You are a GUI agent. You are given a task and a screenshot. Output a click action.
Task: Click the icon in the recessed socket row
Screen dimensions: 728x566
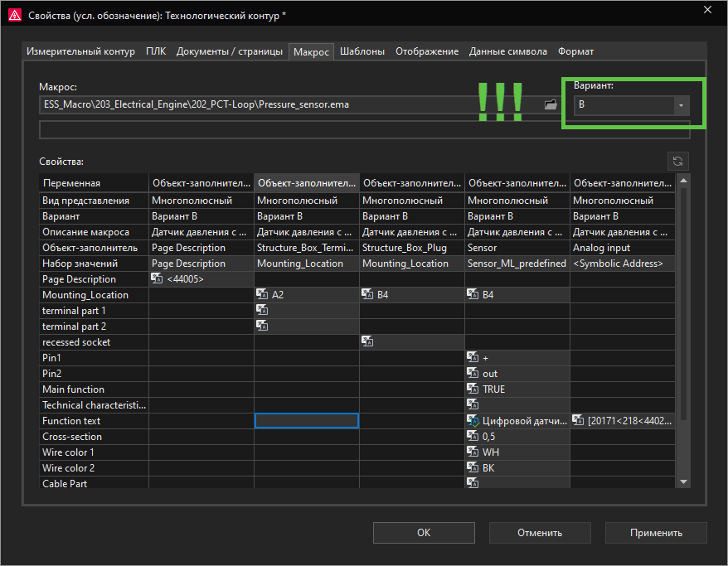click(x=367, y=342)
